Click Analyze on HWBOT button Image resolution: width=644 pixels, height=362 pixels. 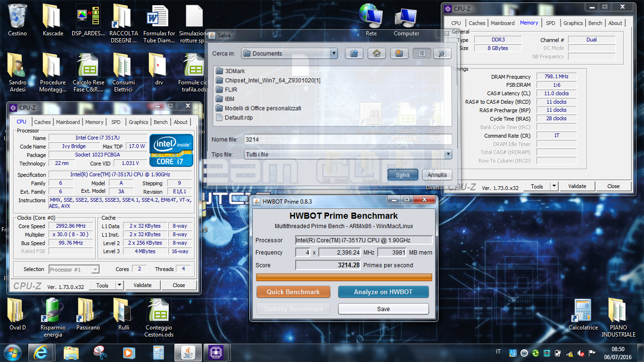pyautogui.click(x=383, y=292)
